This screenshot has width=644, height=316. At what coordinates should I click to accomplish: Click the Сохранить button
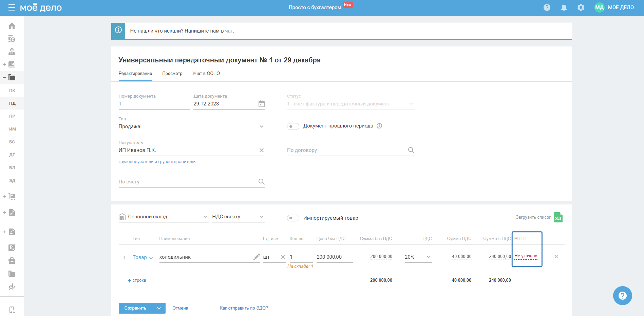click(x=135, y=308)
